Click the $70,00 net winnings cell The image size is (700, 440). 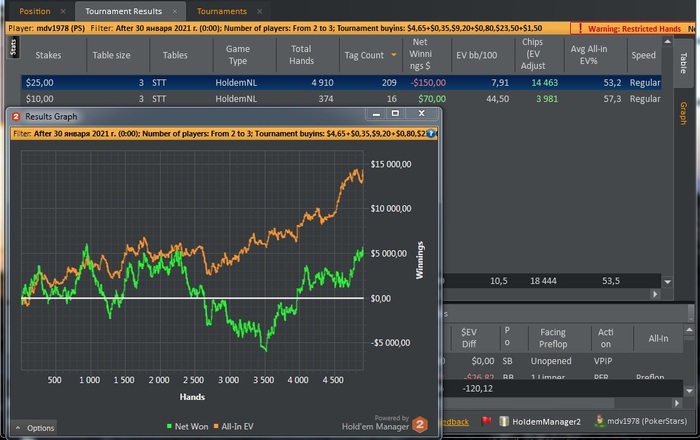[432, 99]
